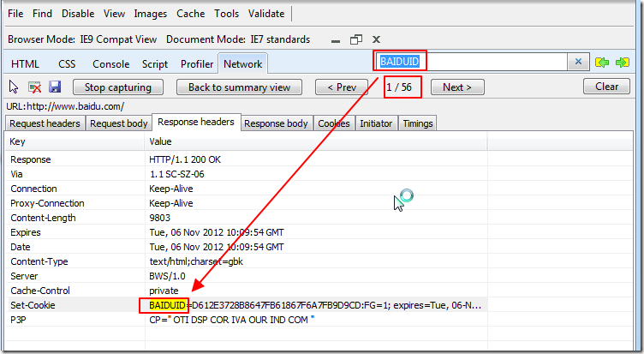Switch to the Console tab

[110, 64]
